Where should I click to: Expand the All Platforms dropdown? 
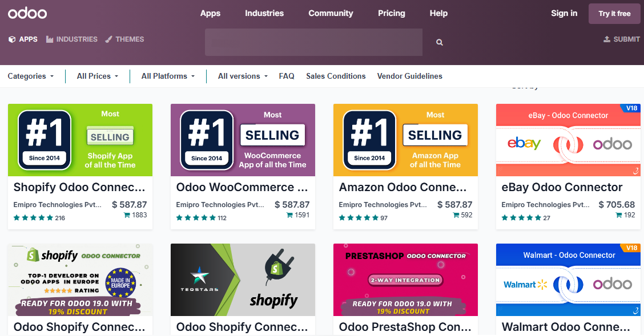pos(168,76)
